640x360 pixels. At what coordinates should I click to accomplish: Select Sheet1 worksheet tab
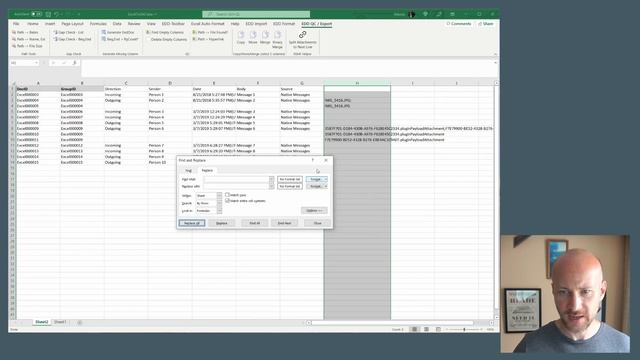60,322
